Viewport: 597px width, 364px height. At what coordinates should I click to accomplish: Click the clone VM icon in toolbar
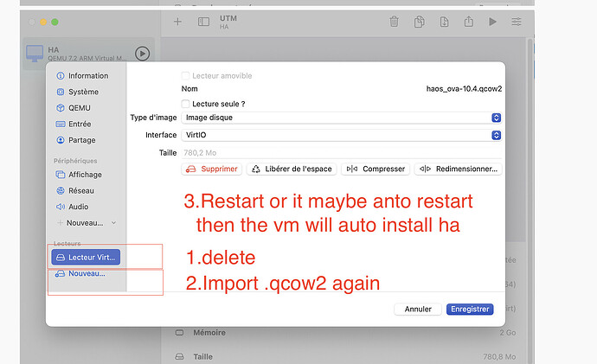coord(419,22)
